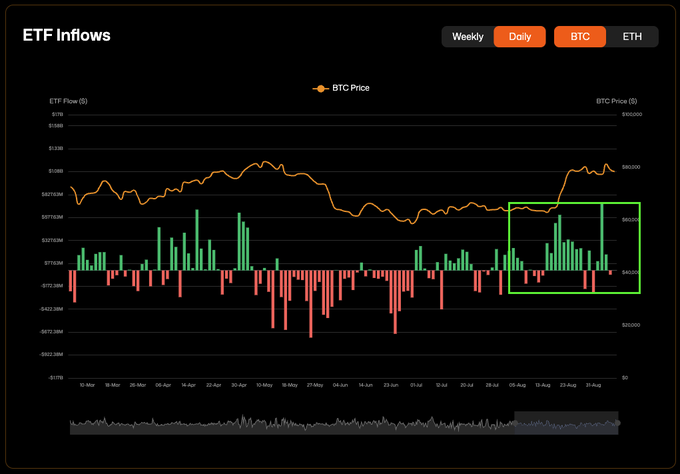
Task: Click the $1.08B flow axis label
Action: [x=56, y=171]
